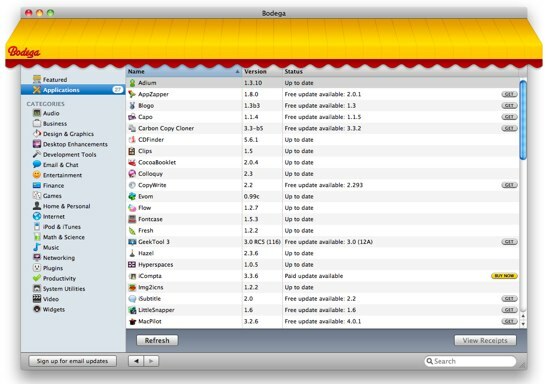The height and width of the screenshot is (384, 550).
Task: Click the AppZapper app icon
Action: pos(132,94)
